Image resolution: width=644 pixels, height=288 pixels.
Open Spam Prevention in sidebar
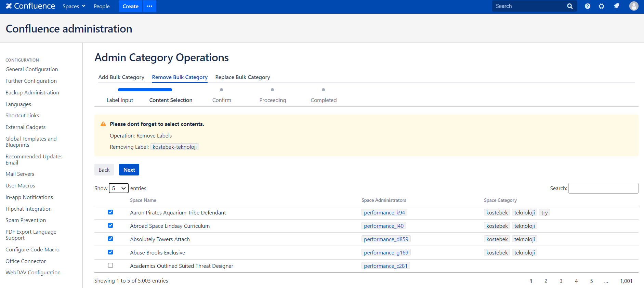click(26, 220)
